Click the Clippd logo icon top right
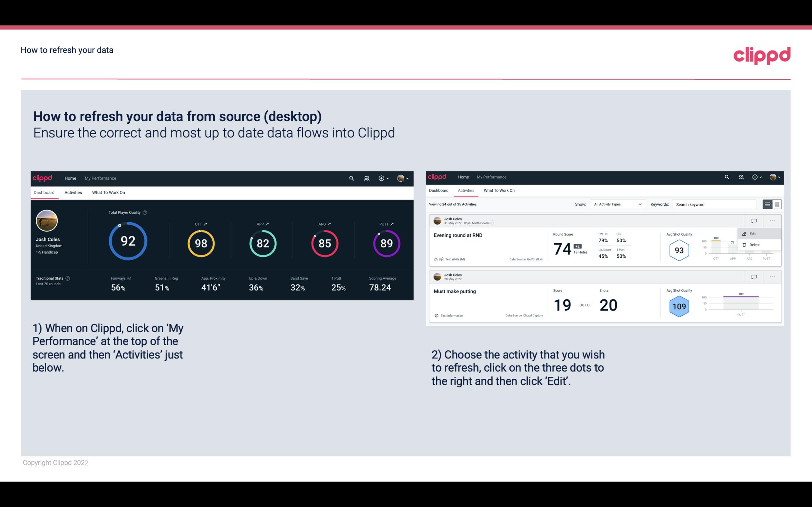Screen dimensions: 812x507 click(x=762, y=55)
